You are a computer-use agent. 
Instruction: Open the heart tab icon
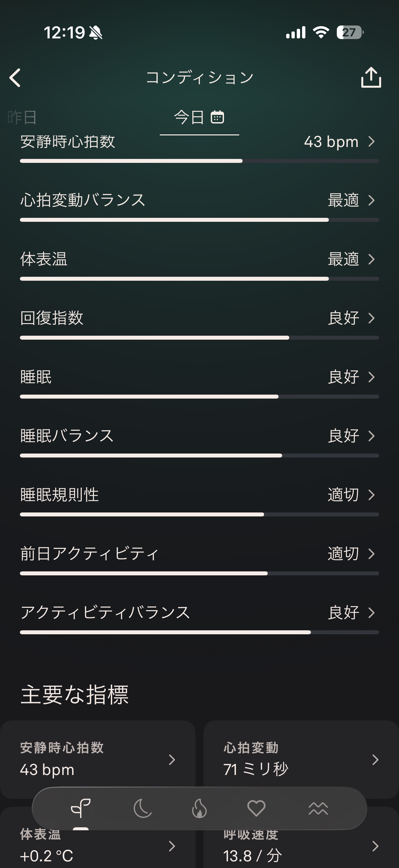coord(256,808)
